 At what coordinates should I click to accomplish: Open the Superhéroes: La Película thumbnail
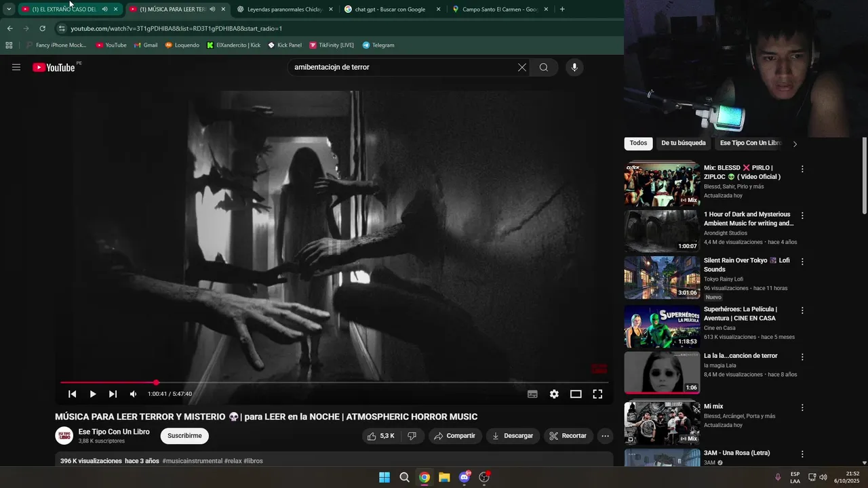[x=662, y=326]
